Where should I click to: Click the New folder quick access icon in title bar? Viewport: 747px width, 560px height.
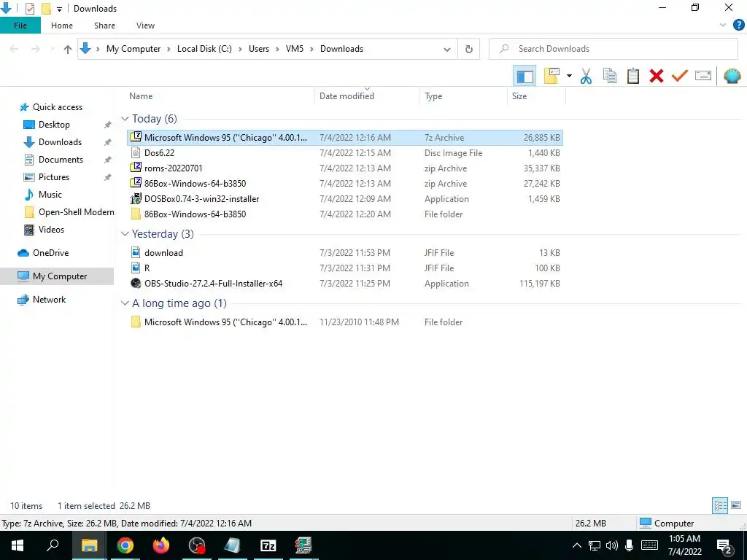click(46, 9)
